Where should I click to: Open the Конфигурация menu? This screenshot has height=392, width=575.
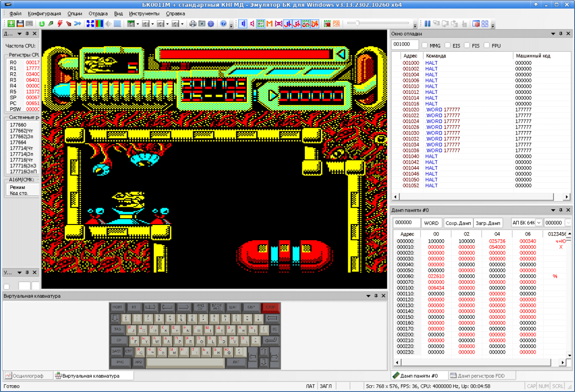click(45, 13)
